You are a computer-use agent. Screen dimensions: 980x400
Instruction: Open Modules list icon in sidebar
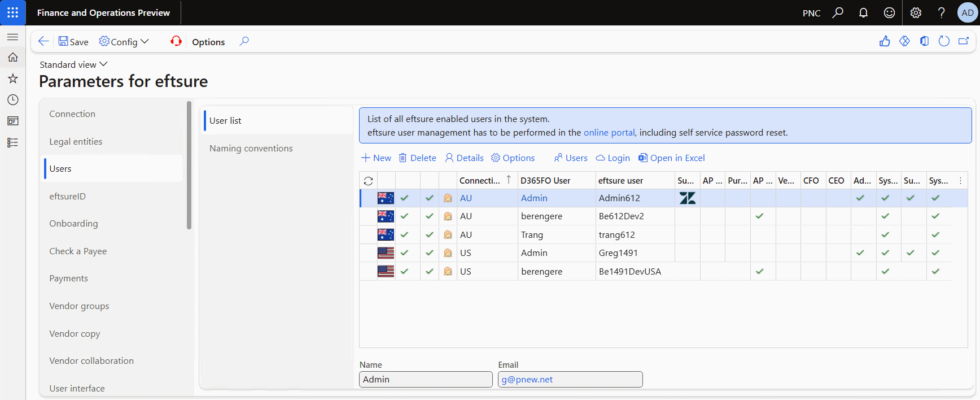point(12,142)
